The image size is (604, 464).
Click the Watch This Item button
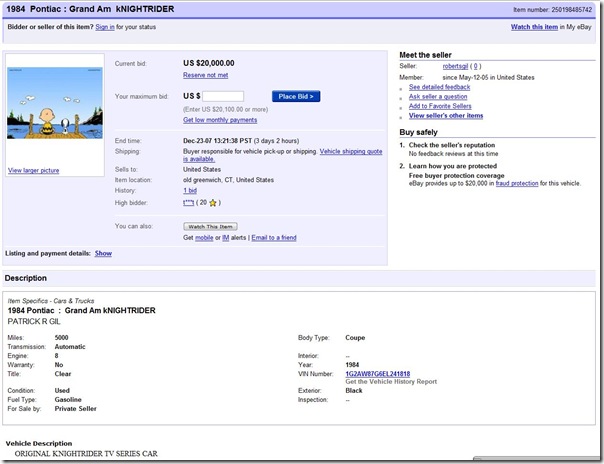pyautogui.click(x=210, y=226)
